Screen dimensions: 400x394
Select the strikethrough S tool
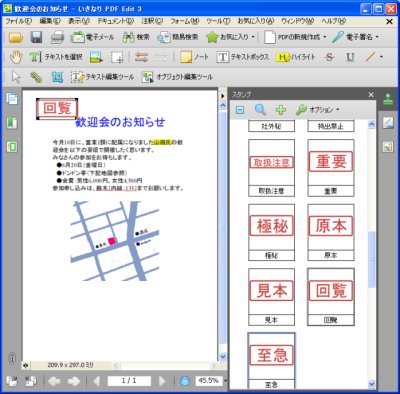pos(329,57)
